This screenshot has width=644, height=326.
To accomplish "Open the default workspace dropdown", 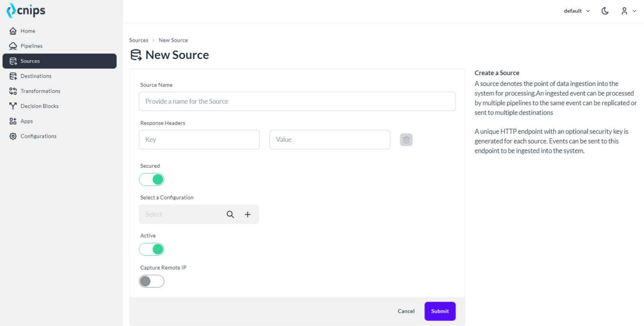I will [x=577, y=11].
